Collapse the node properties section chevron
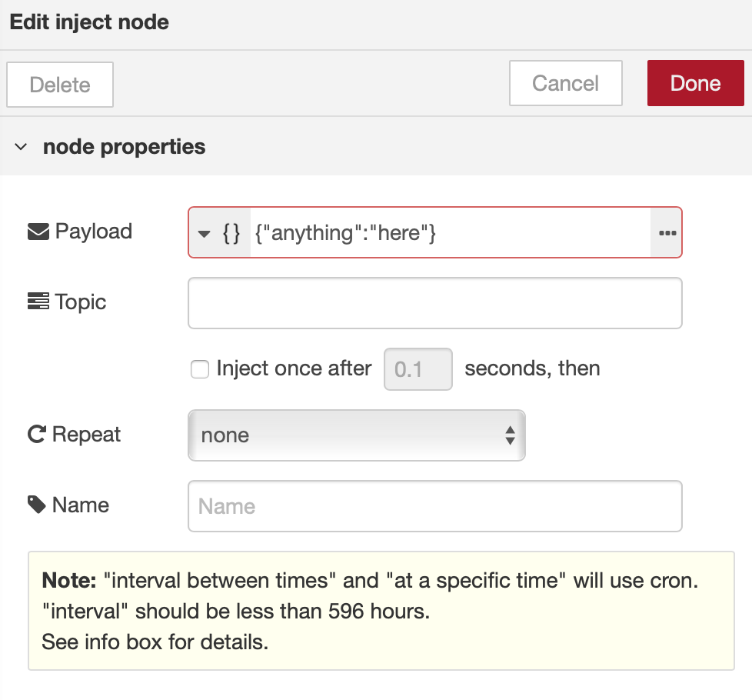The height and width of the screenshot is (700, 752). pos(21,147)
